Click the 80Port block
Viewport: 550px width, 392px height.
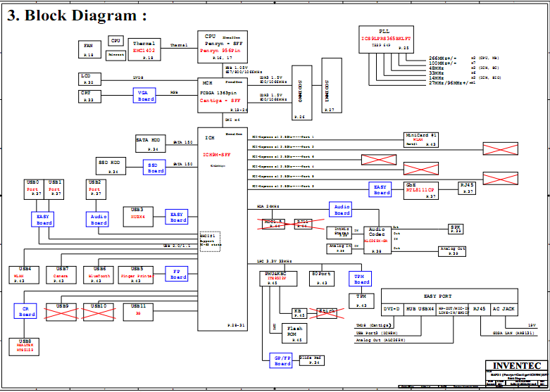[322, 279]
